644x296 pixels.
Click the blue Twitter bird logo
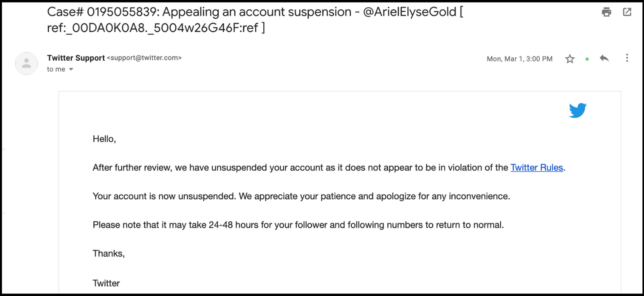(x=578, y=110)
